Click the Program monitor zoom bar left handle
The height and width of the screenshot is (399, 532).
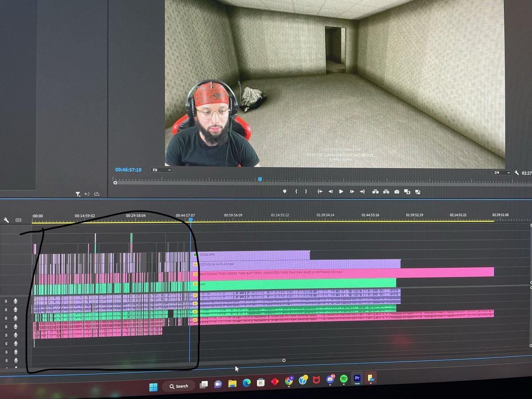click(x=115, y=183)
